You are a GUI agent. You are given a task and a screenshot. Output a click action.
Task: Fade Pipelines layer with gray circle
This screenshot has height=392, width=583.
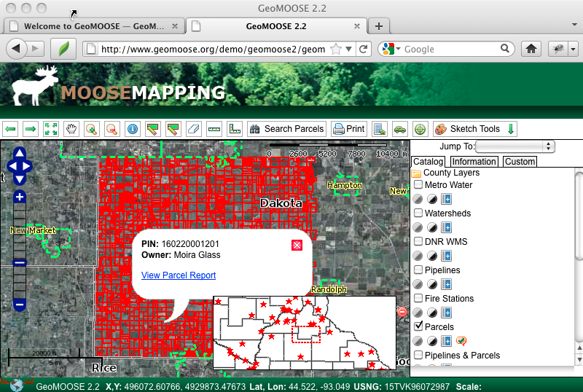418,284
